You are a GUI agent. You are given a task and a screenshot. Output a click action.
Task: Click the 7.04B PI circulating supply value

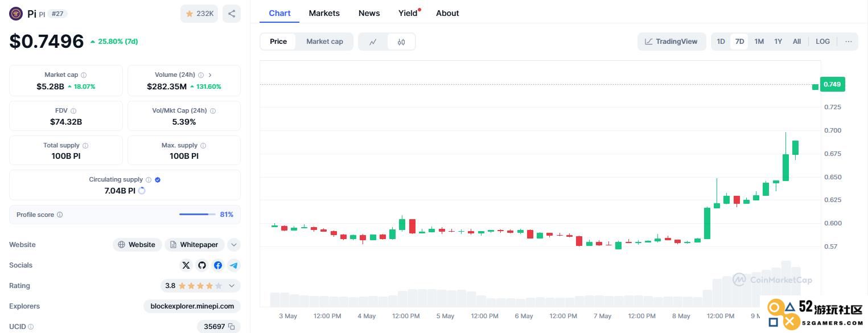point(120,191)
